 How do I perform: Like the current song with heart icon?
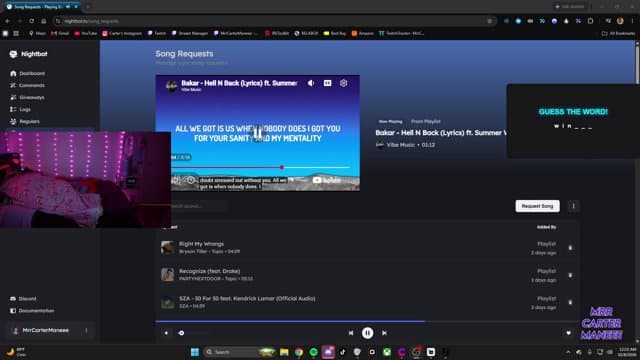(x=569, y=333)
